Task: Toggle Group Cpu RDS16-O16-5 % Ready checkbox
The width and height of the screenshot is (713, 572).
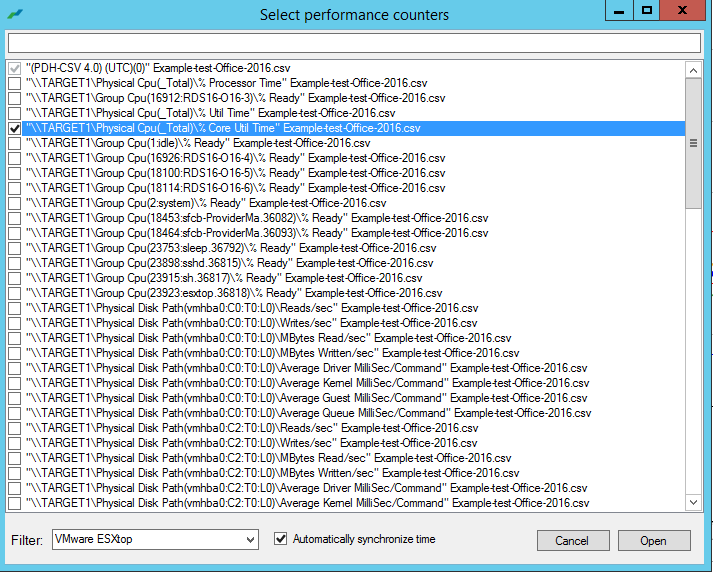Action: pyautogui.click(x=15, y=173)
